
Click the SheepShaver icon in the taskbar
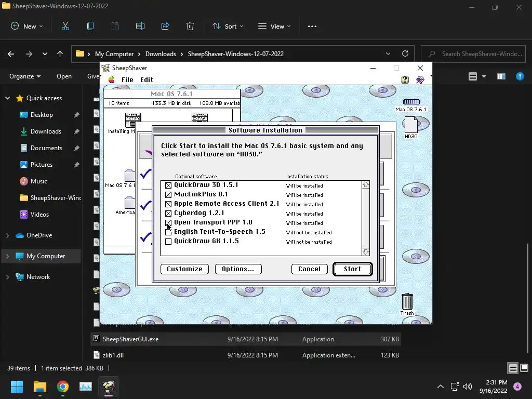(109, 387)
